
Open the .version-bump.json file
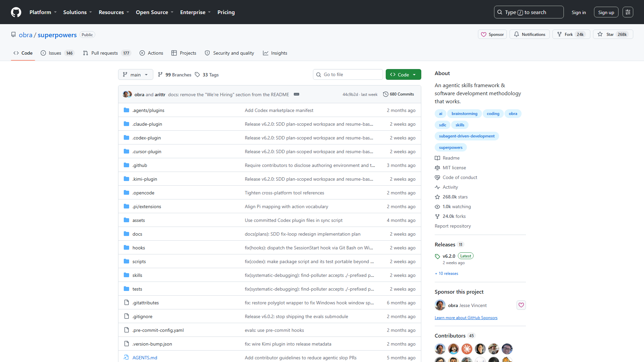pos(152,344)
